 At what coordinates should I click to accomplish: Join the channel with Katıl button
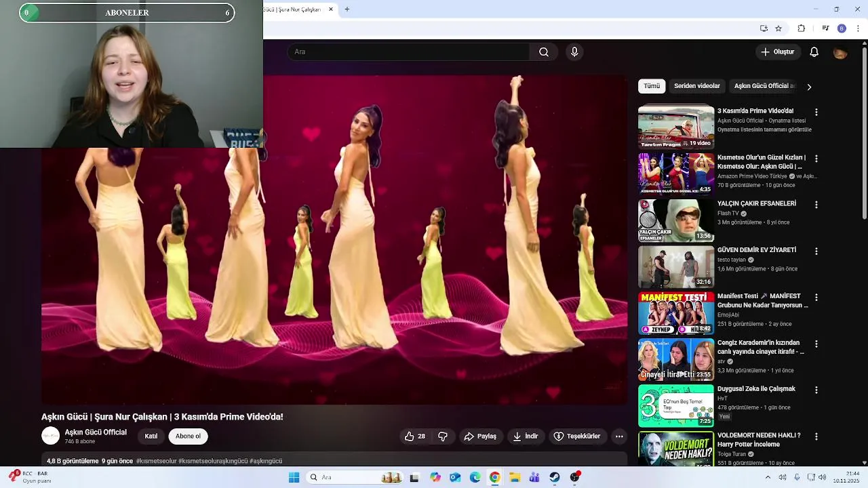(151, 436)
